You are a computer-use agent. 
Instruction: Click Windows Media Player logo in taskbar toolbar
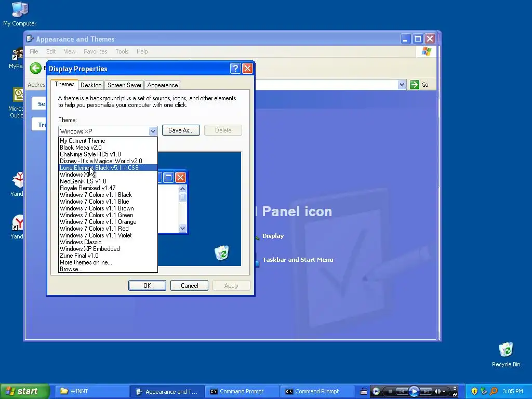tap(376, 392)
